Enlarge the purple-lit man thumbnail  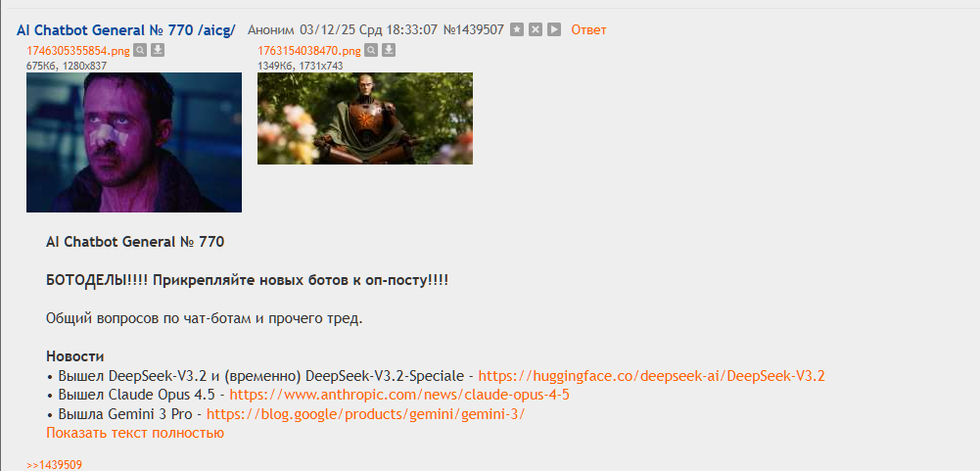[x=134, y=142]
